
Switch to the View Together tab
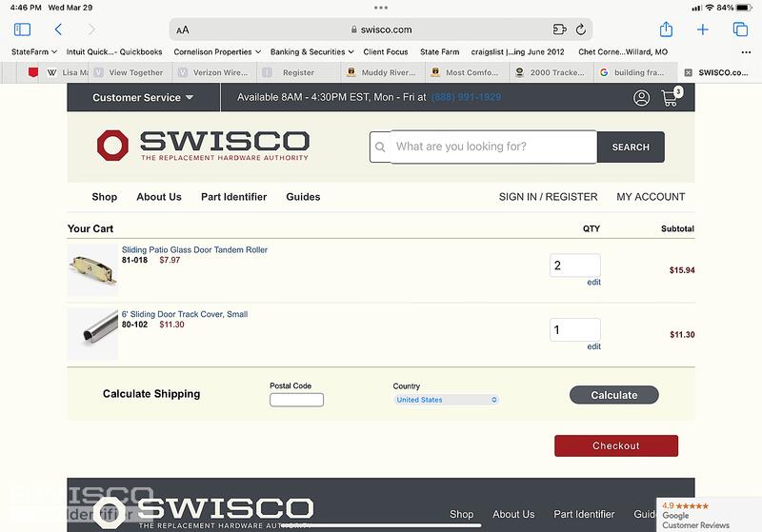(x=130, y=72)
